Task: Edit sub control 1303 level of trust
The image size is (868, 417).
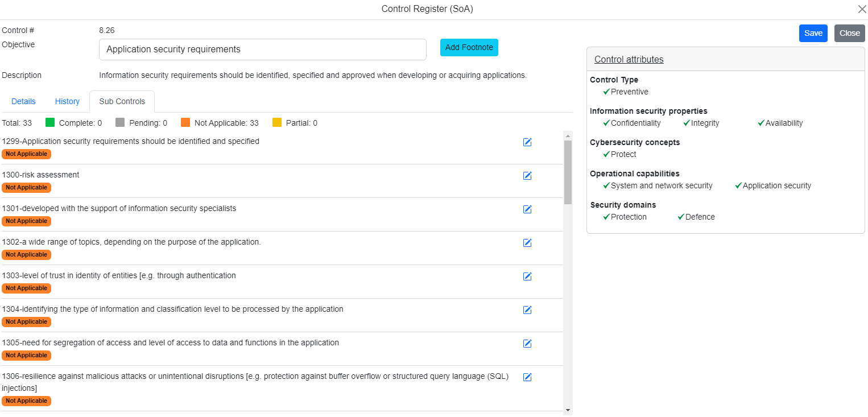Action: coord(527,276)
